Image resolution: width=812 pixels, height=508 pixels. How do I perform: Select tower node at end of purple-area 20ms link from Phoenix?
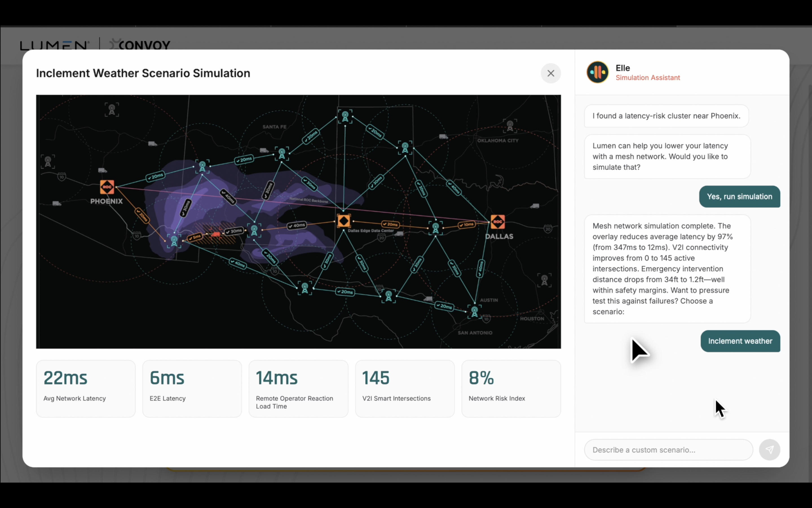tap(202, 166)
